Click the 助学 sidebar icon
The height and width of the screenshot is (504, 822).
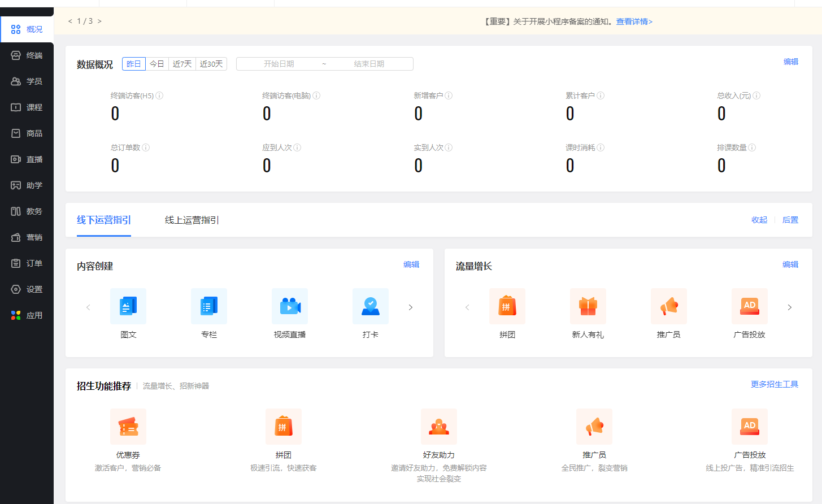[16, 185]
